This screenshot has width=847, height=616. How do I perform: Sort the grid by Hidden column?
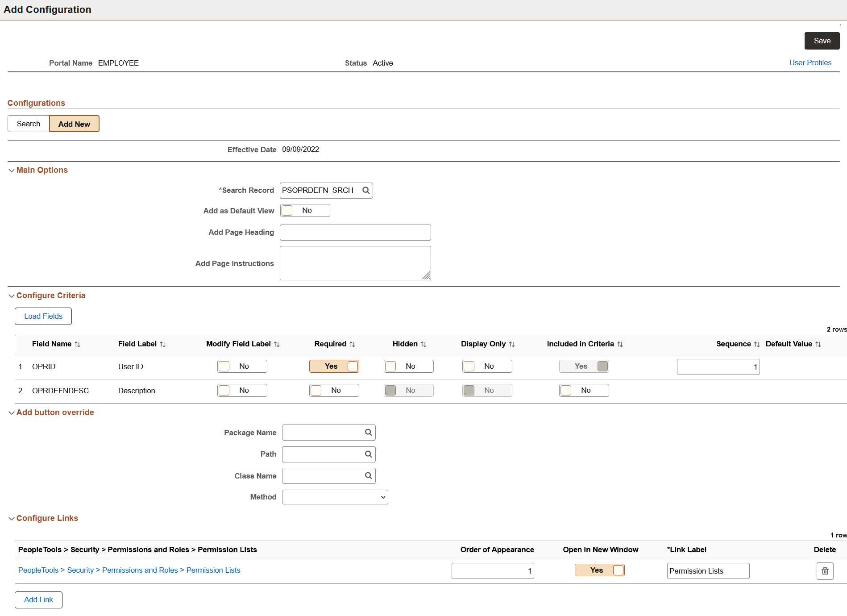pos(423,344)
